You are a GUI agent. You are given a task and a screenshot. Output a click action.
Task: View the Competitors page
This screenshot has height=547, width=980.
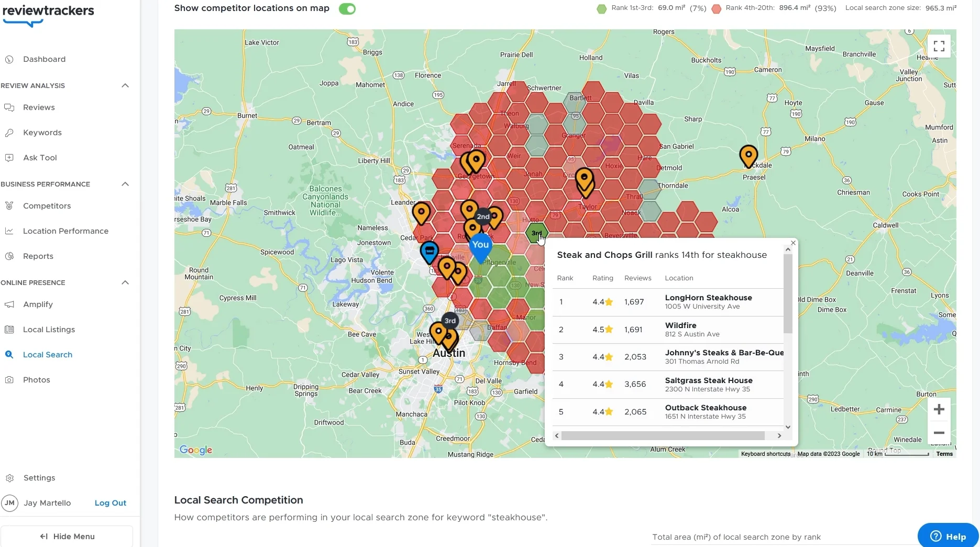(46, 206)
